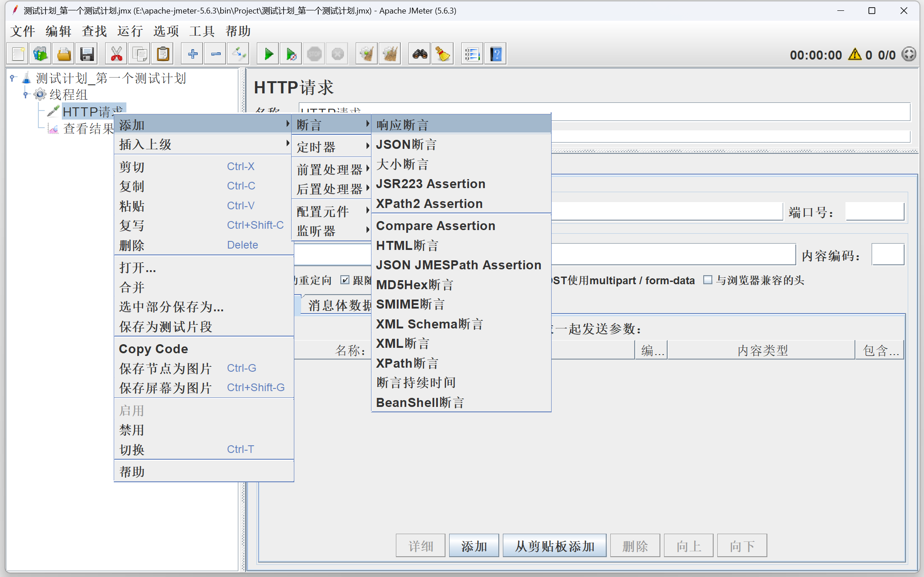Viewport: 924px width, 577px height.
Task: Clear results with single broom icon
Action: coord(367,54)
